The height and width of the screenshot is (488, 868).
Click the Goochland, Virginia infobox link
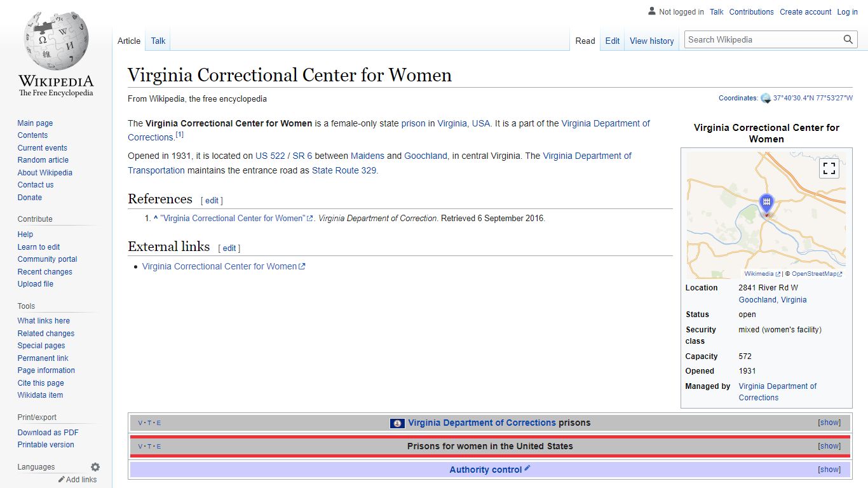point(773,300)
